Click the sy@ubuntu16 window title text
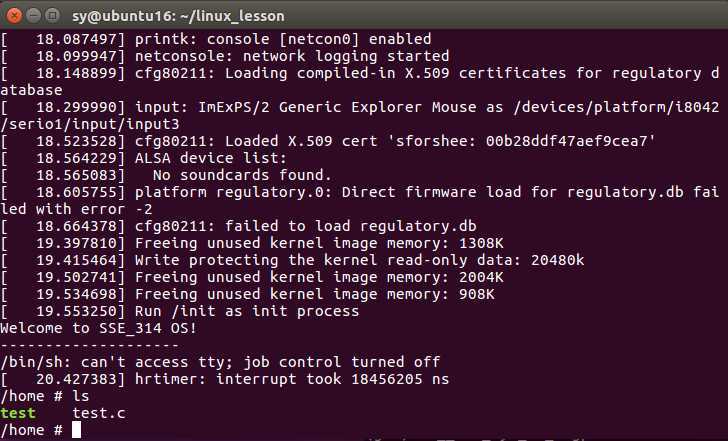Viewport: 728px width, 441px height. pos(178,16)
